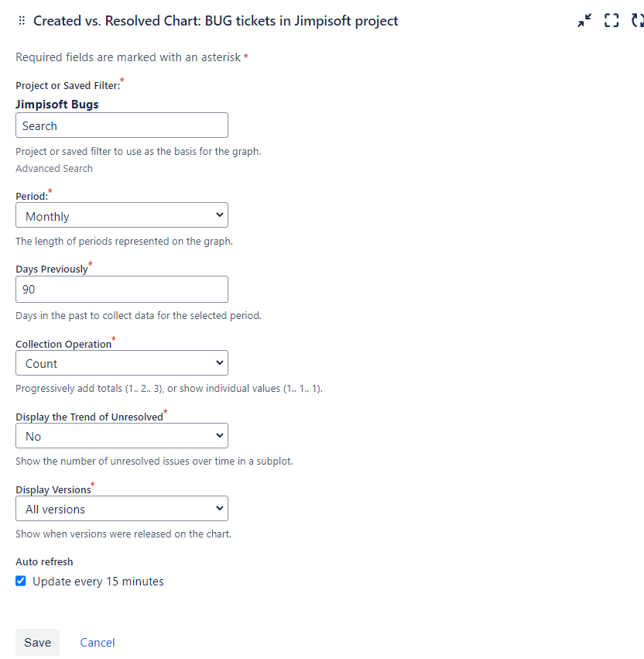Viewport: 644px width, 659px height.
Task: Click the red asterisk next to Period
Action: pyautogui.click(x=51, y=191)
